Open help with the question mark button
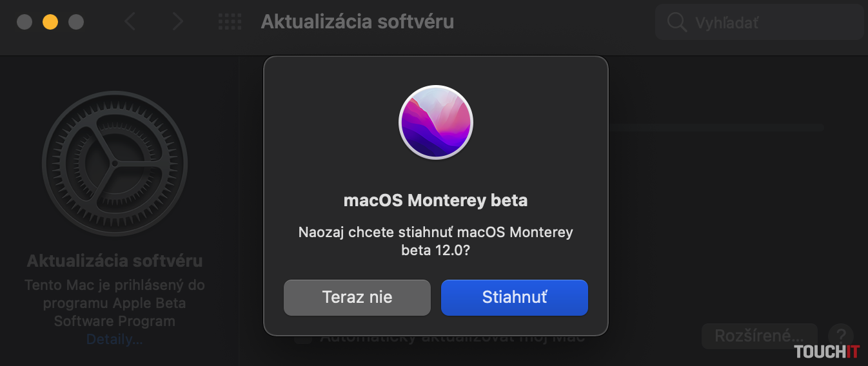 pyautogui.click(x=841, y=336)
